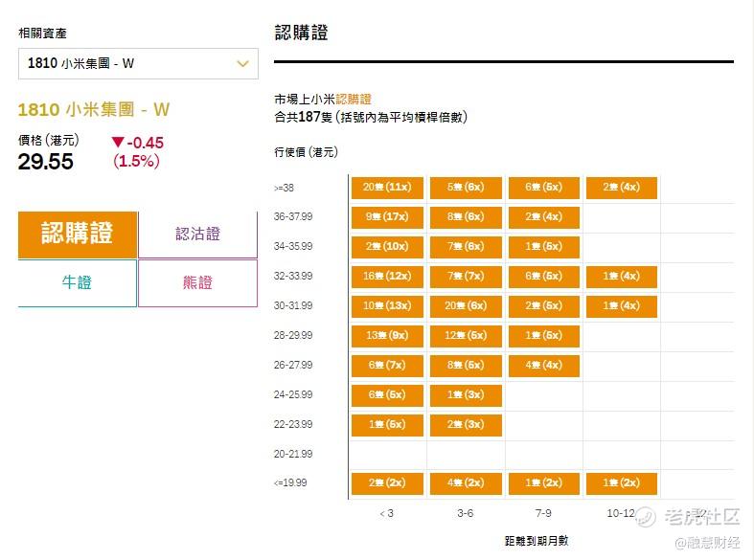Choose the 6隻 (5x) cell in the 32-33.99 row

[544, 277]
